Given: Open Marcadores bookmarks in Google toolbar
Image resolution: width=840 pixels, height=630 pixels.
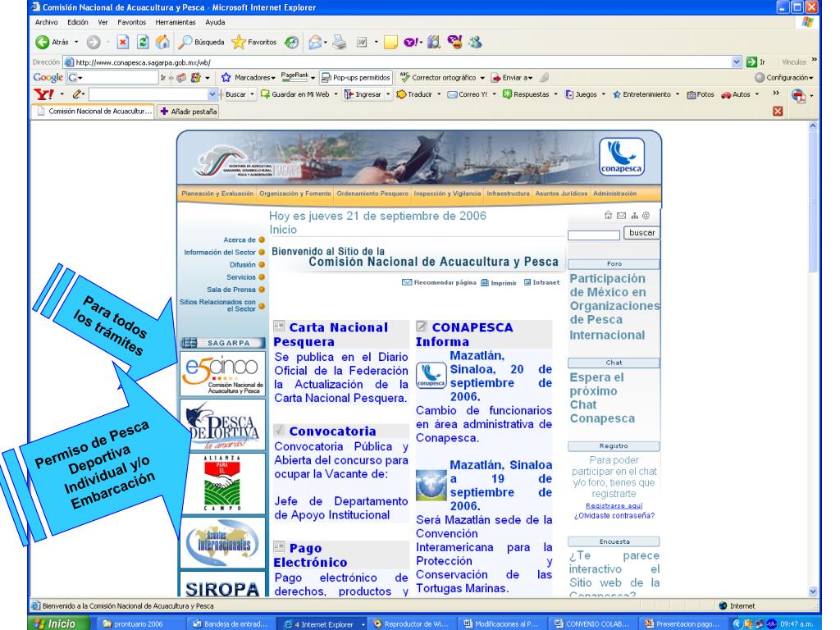Looking at the screenshot, I should coord(248,78).
